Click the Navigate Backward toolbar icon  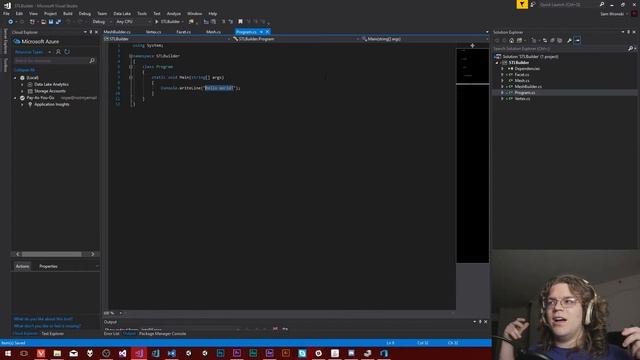tap(10, 22)
